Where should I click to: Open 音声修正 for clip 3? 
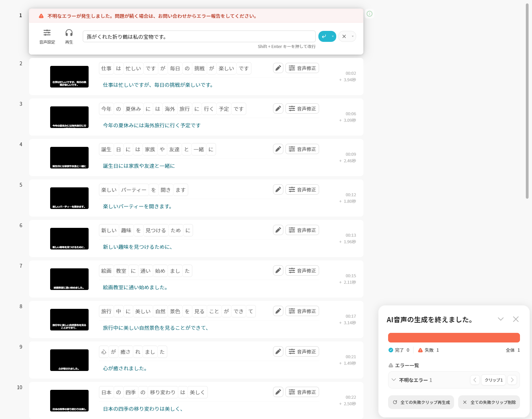[302, 108]
